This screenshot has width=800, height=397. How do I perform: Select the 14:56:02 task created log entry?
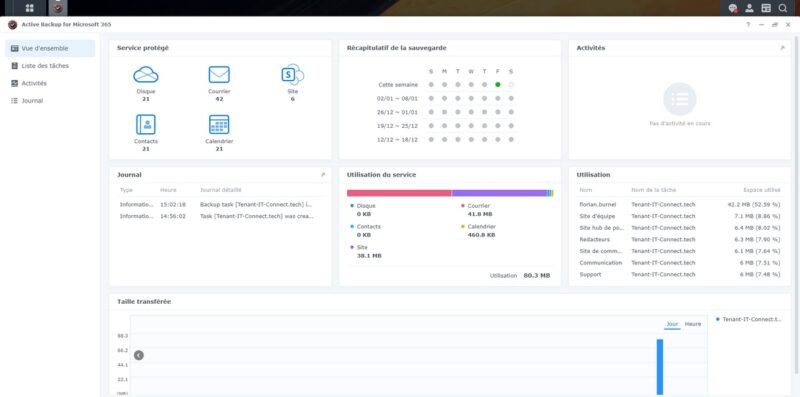[220, 216]
